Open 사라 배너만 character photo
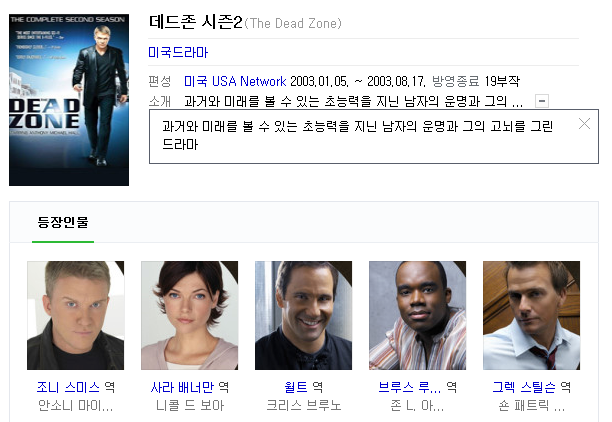 point(190,315)
